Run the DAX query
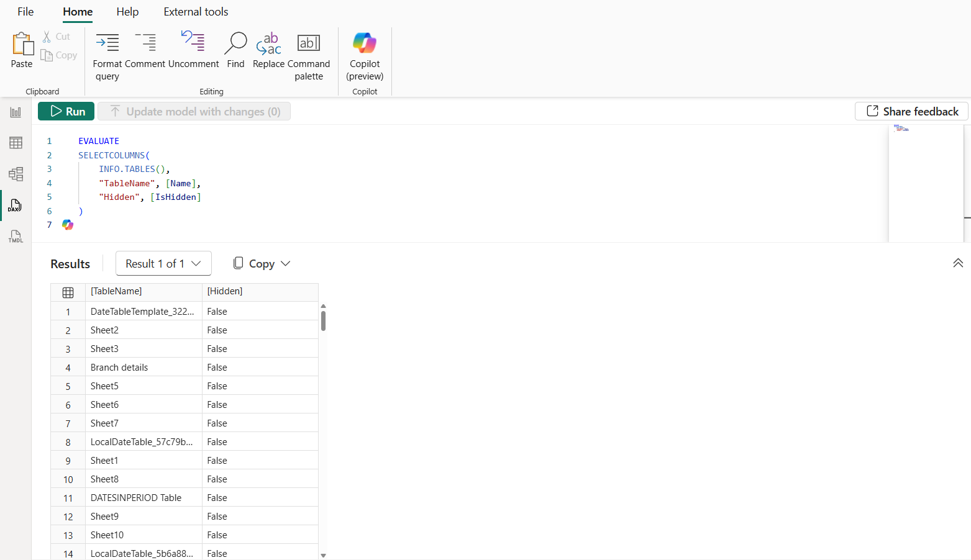971x560 pixels. click(66, 111)
